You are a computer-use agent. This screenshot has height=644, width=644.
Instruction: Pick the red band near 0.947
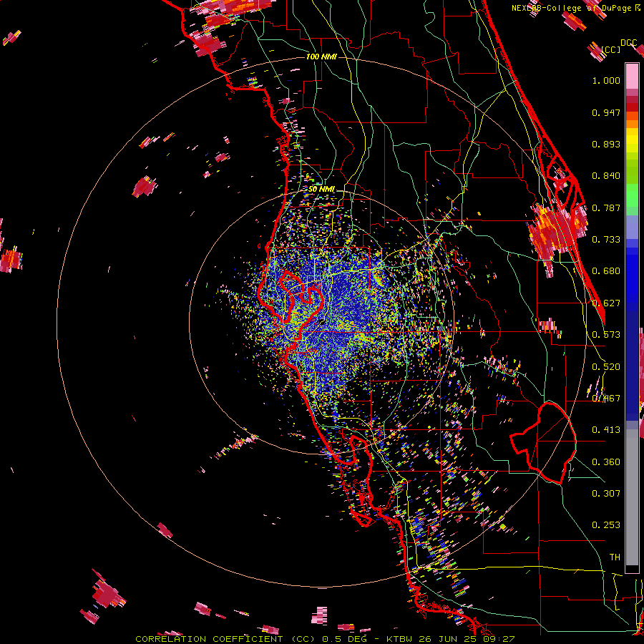coord(632,107)
